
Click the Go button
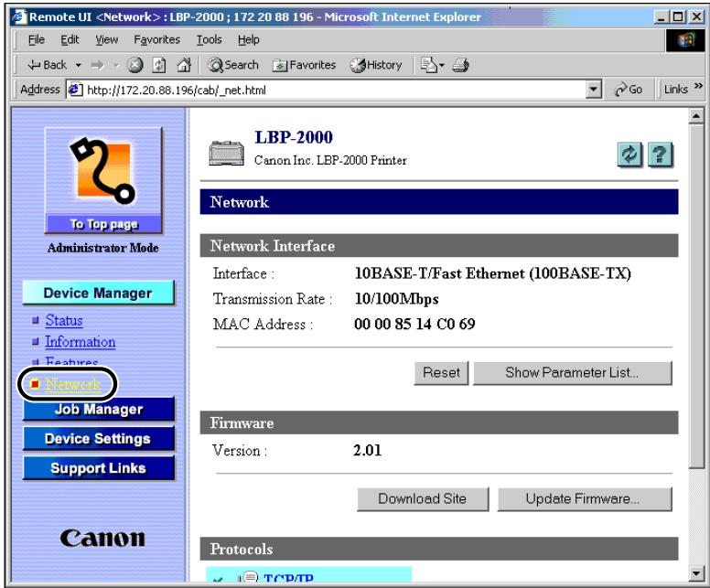tap(629, 90)
